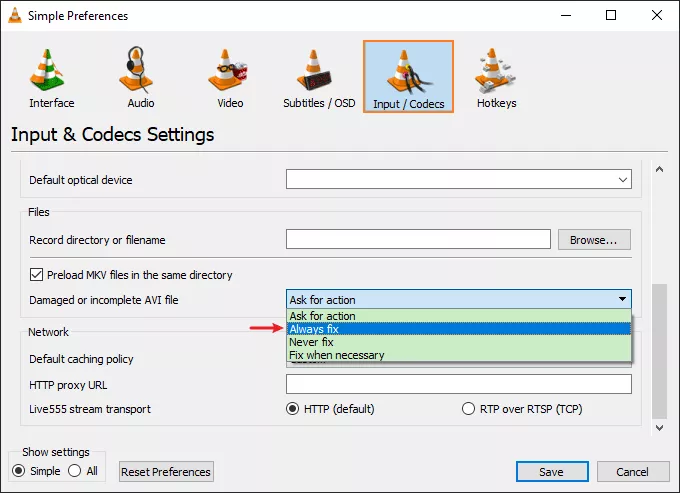Choose 'Always fix' from the list
The image size is (680, 493).
coord(458,329)
